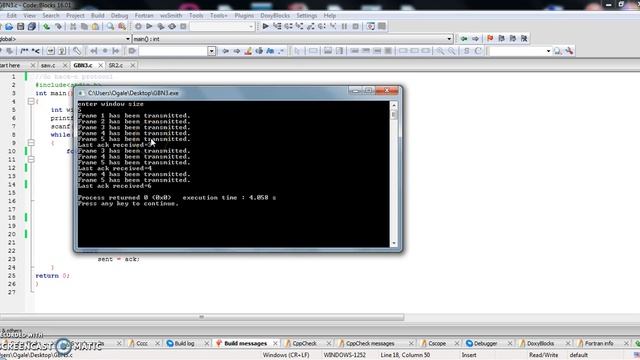Click the Paste toolbar icon

96,27
